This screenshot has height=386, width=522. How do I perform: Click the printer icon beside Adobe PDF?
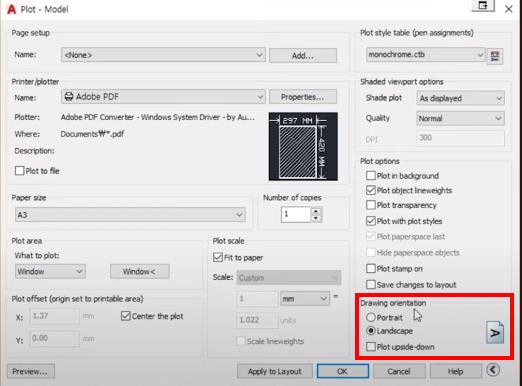pyautogui.click(x=69, y=97)
